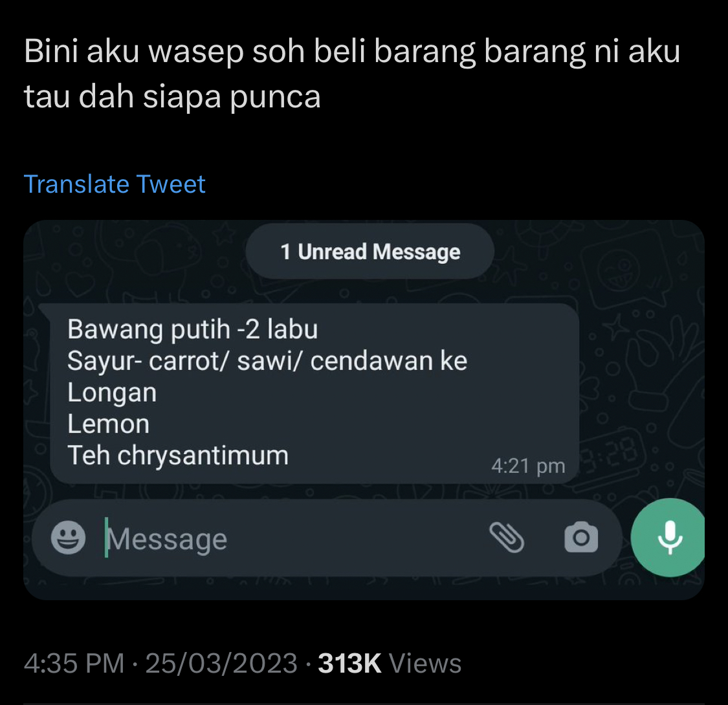
Task: Click the word Lemon in the message
Action: click(x=108, y=424)
